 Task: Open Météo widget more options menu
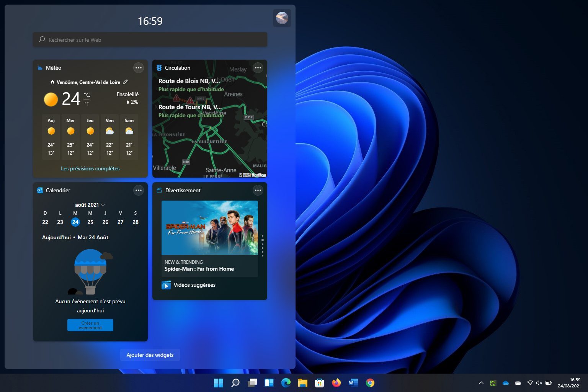[x=138, y=68]
